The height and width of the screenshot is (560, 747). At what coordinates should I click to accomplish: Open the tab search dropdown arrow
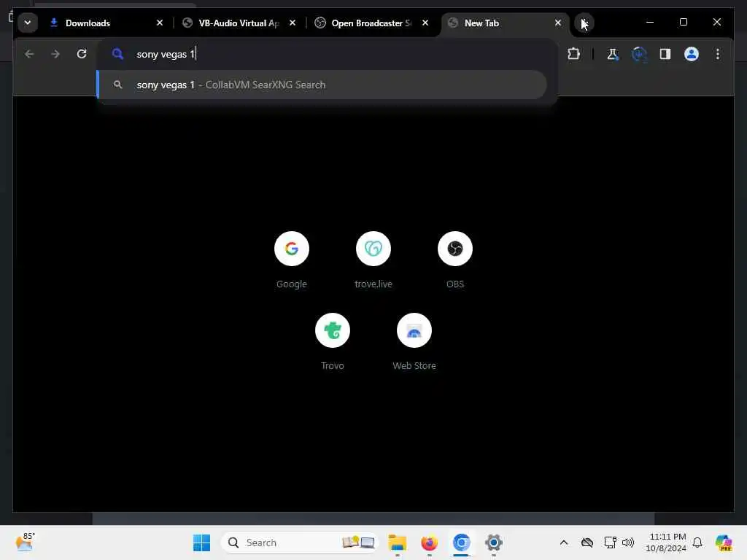pos(28,23)
